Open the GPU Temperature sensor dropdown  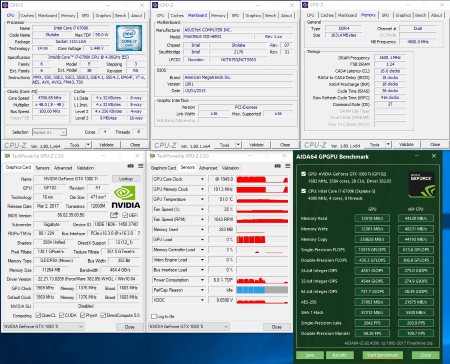click(202, 199)
